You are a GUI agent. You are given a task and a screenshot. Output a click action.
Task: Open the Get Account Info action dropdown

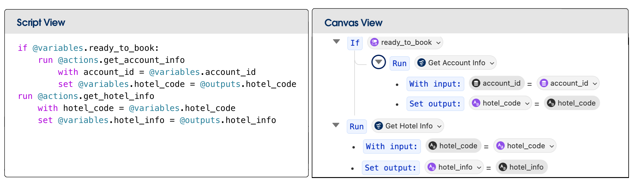pos(492,63)
